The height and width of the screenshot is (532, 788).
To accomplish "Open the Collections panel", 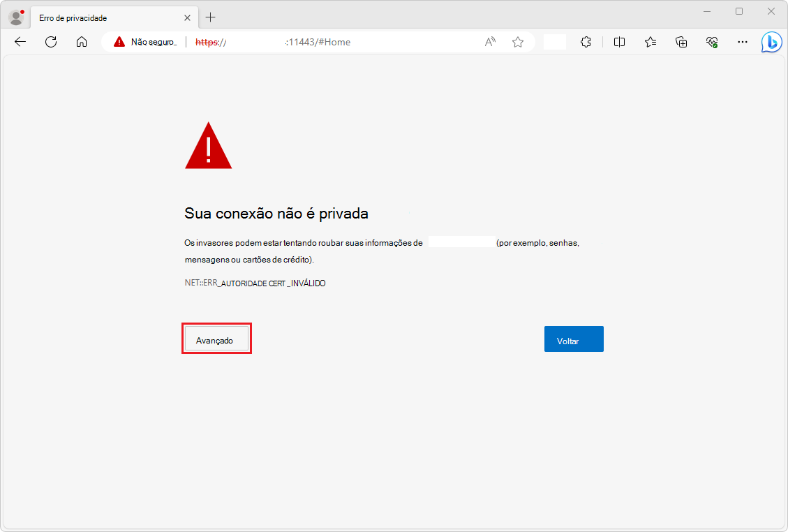I will 681,42.
